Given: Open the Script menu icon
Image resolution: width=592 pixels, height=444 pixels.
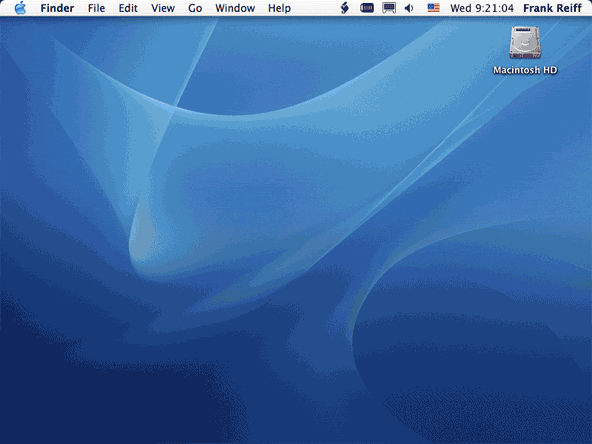Looking at the screenshot, I should [x=344, y=8].
